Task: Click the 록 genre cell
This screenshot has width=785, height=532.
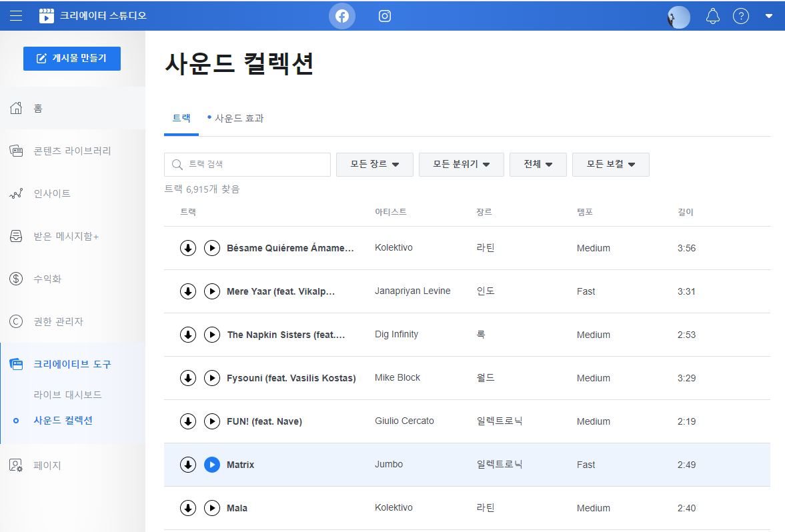Action: [x=481, y=334]
